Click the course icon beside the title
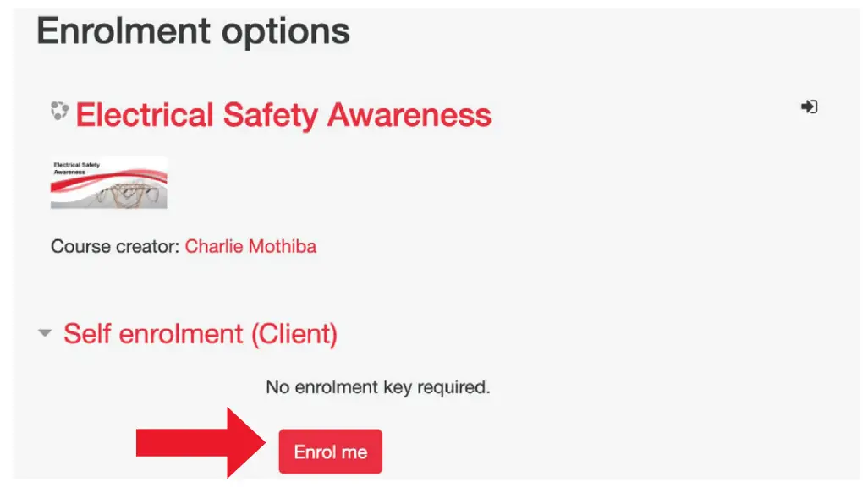 pyautogui.click(x=58, y=111)
